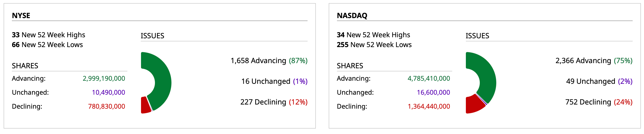
Task: Click NASDAQ 255 New 52 Week Lows
Action: [x=374, y=45]
